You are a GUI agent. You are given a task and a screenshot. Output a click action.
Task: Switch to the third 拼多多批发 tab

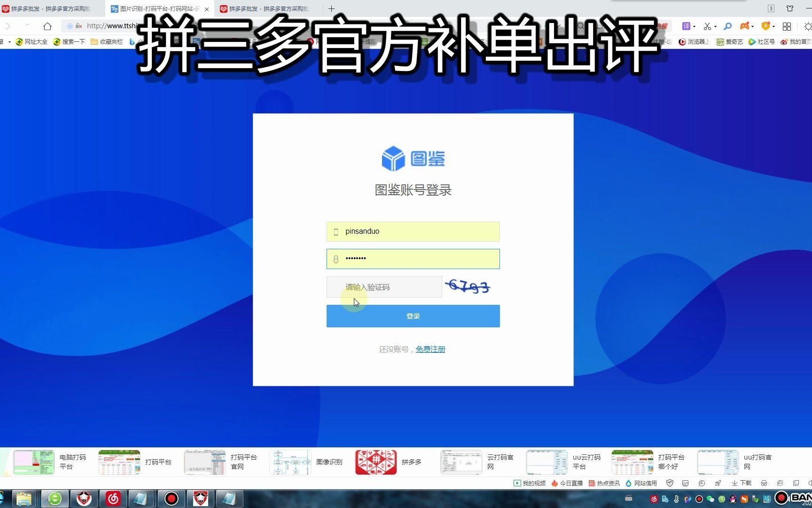(x=268, y=9)
